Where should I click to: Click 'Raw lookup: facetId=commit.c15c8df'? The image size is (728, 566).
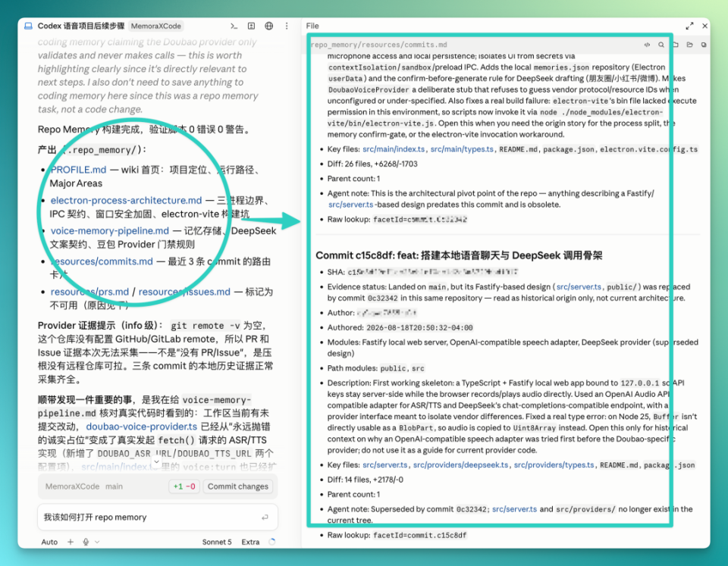[x=397, y=535]
